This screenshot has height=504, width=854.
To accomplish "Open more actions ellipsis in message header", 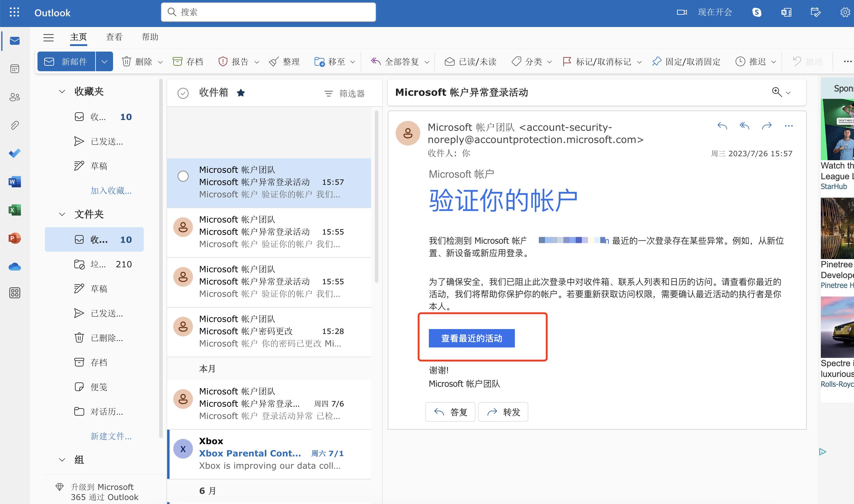I will pyautogui.click(x=789, y=126).
